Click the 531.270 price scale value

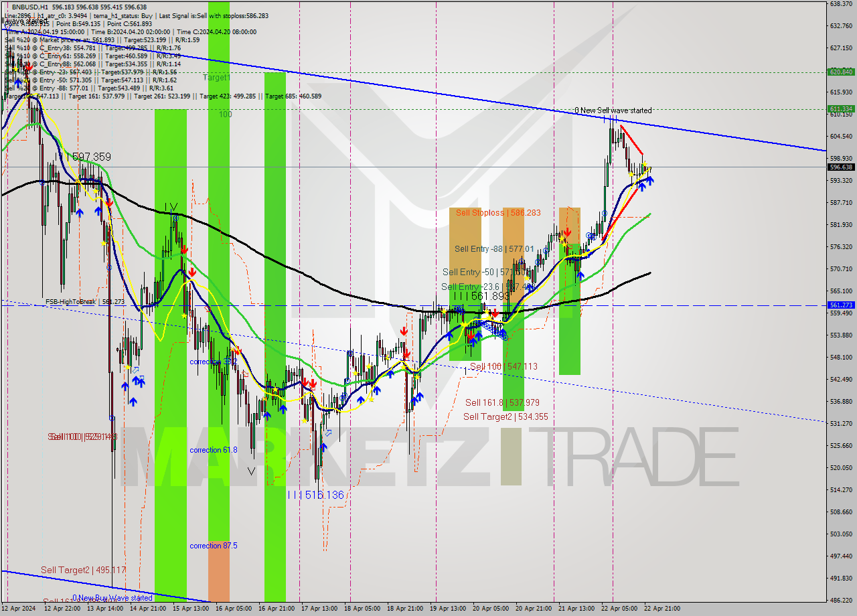coord(841,423)
